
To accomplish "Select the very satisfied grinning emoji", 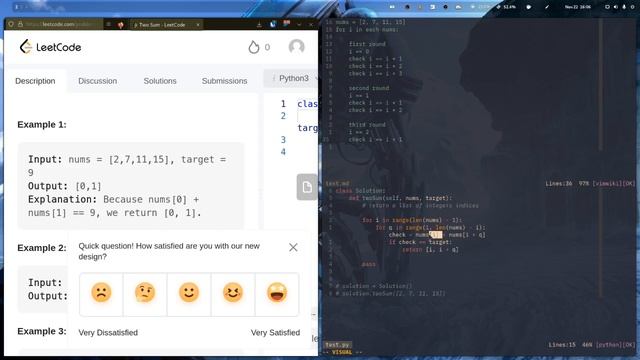I will pos(277,294).
